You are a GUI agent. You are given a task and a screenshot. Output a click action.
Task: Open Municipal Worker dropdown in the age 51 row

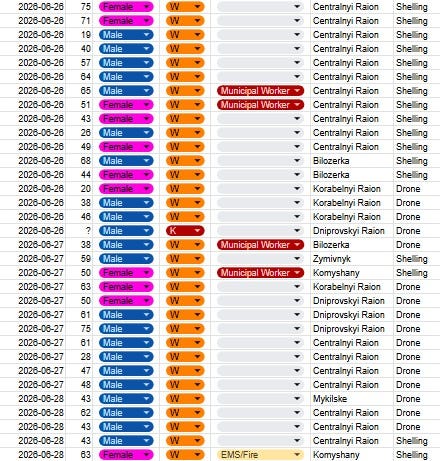(x=260, y=105)
